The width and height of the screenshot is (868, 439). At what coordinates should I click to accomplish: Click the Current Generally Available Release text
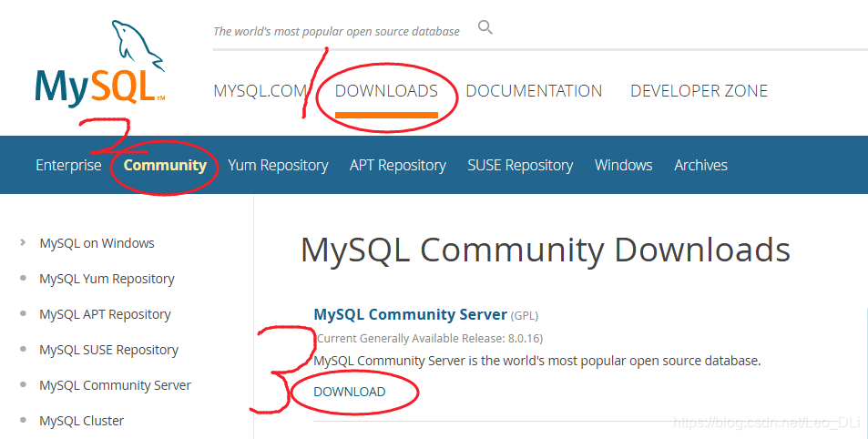(x=428, y=338)
